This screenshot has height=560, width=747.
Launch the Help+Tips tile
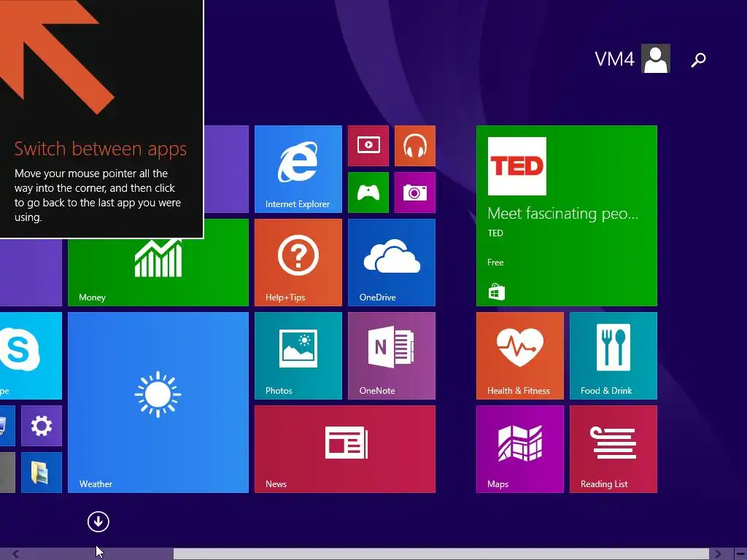(x=298, y=262)
